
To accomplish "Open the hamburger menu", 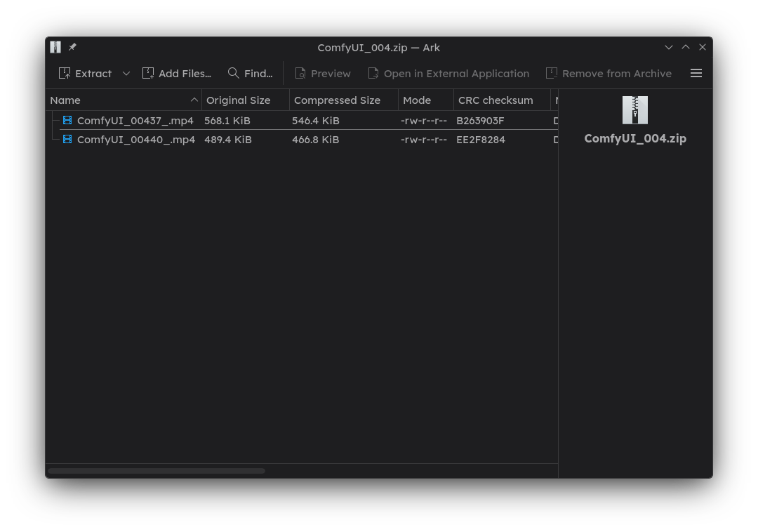I will click(x=696, y=73).
